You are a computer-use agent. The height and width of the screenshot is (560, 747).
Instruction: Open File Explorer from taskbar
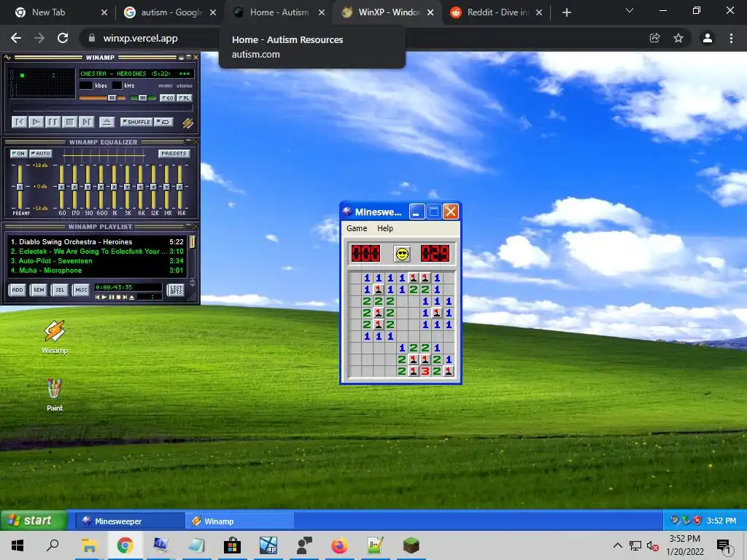pos(89,545)
